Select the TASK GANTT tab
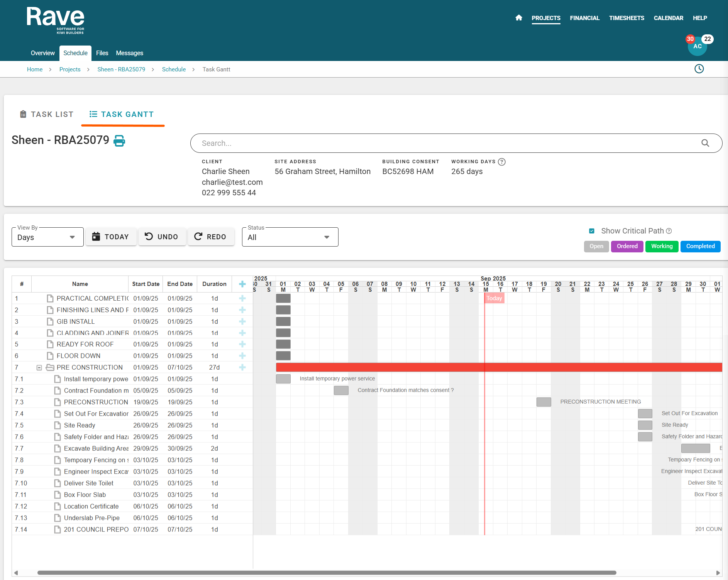 point(122,114)
